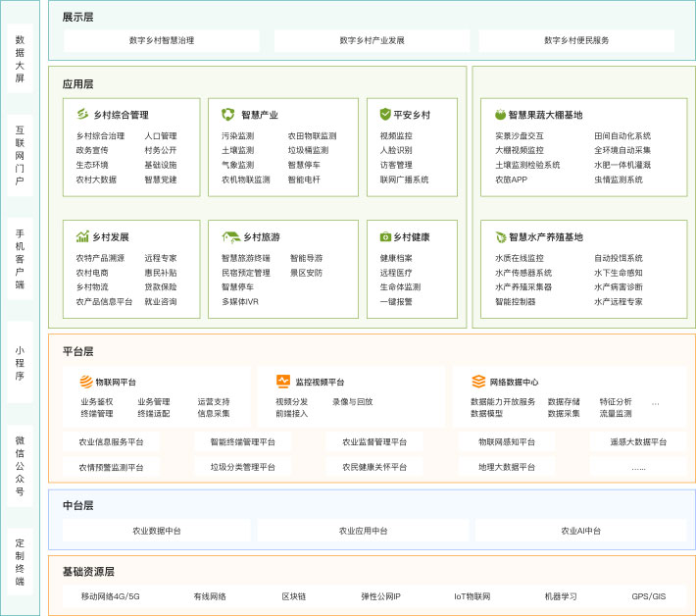
Task: Click 农特产品溯源 text item
Action: (x=100, y=258)
